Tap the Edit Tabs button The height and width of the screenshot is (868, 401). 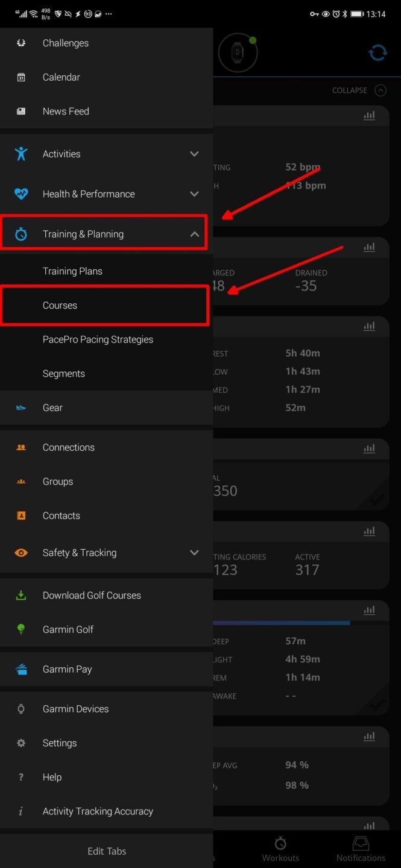coord(106,851)
